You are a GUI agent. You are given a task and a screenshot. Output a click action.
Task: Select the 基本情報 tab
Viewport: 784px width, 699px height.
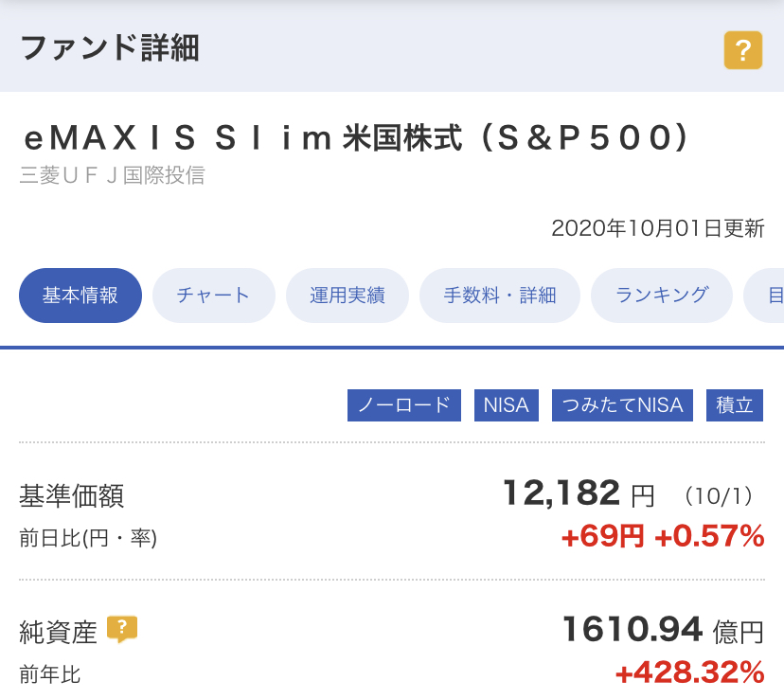(80, 296)
